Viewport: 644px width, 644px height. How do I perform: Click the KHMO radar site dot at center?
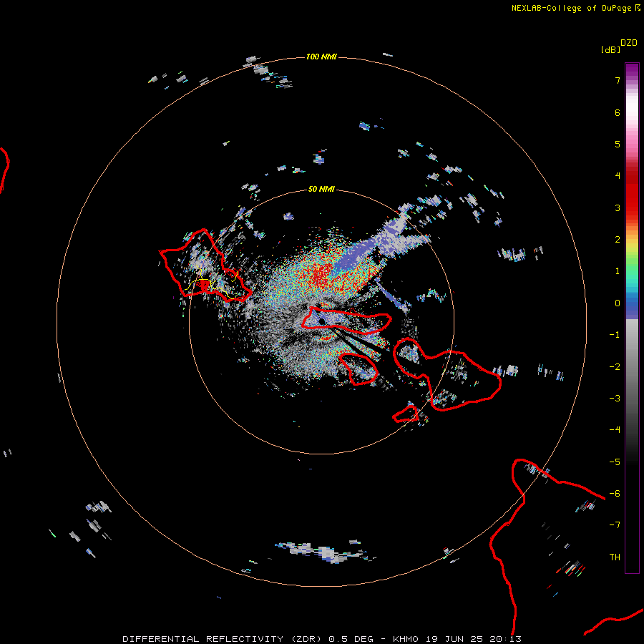(x=322, y=321)
